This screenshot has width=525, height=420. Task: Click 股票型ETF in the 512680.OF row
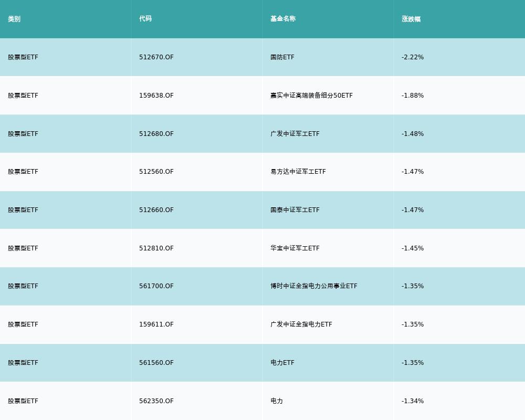click(x=23, y=134)
